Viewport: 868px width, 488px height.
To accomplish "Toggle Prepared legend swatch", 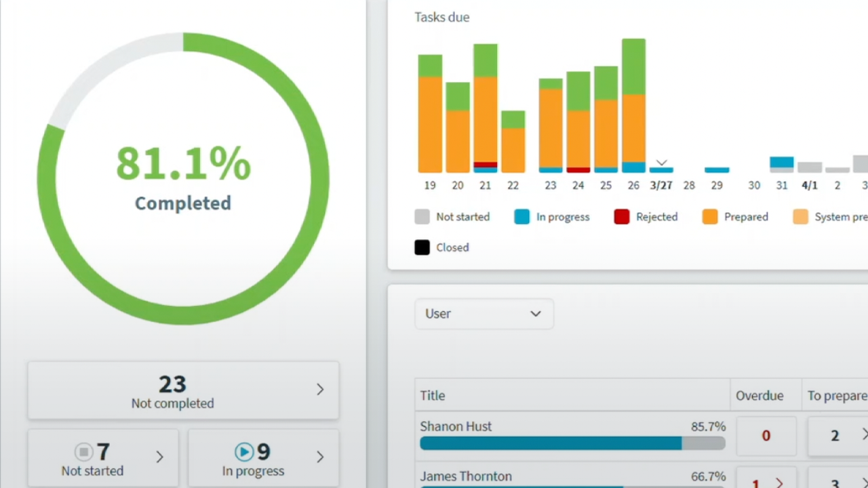I will pyautogui.click(x=710, y=217).
